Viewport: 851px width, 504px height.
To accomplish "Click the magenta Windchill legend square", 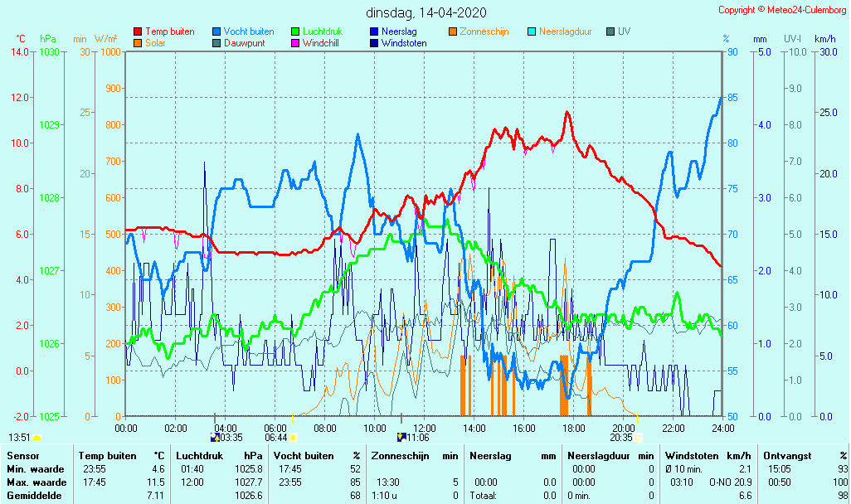I will (x=295, y=43).
